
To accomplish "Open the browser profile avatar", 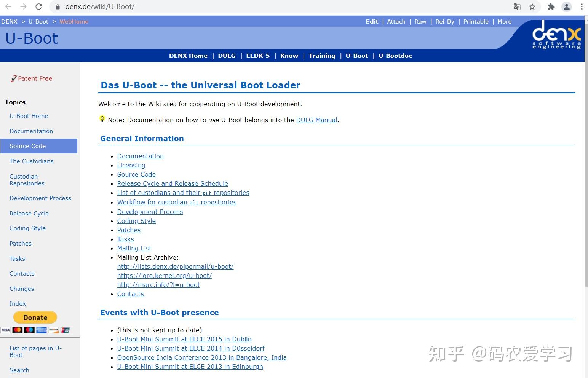I will point(566,6).
